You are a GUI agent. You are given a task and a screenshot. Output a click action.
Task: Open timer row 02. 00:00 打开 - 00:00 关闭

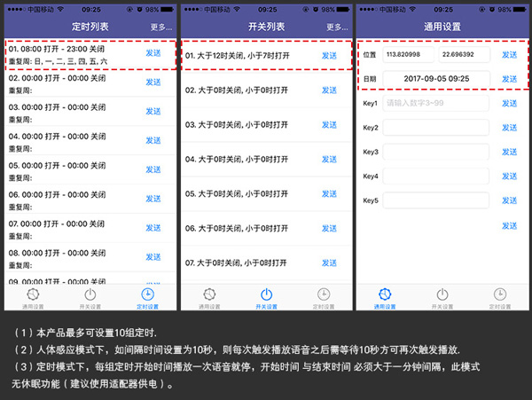(x=90, y=83)
